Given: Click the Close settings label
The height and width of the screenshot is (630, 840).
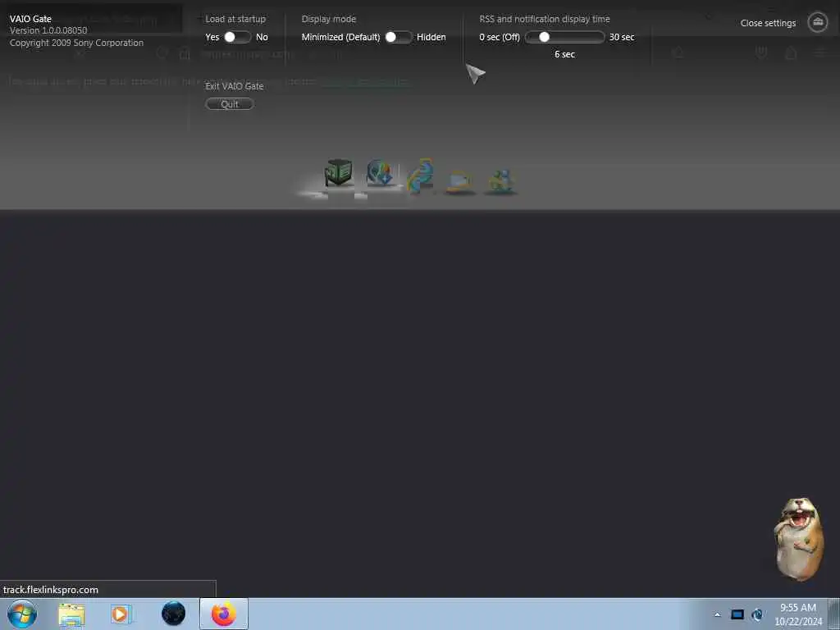Looking at the screenshot, I should [768, 23].
